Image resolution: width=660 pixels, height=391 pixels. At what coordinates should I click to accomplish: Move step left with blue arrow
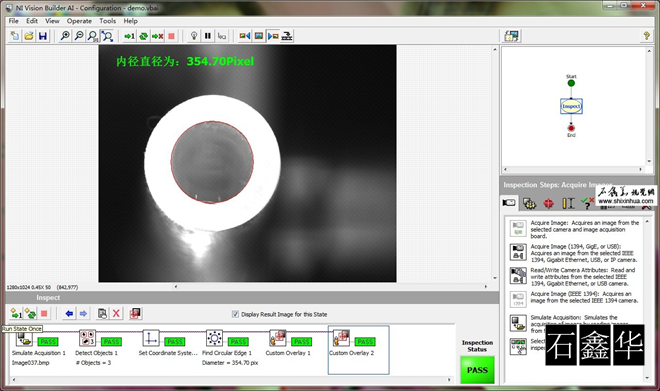coord(69,314)
